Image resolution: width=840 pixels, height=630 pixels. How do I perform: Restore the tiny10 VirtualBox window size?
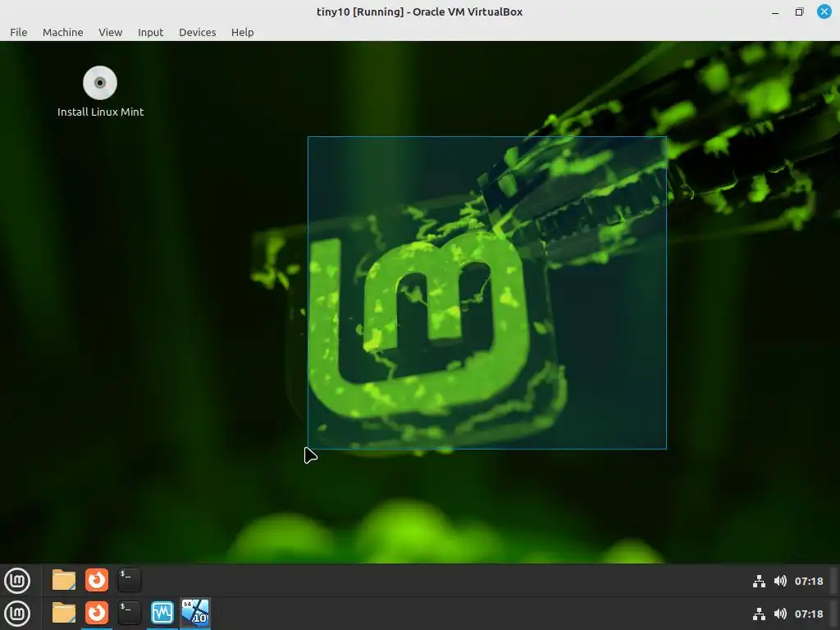[799, 11]
